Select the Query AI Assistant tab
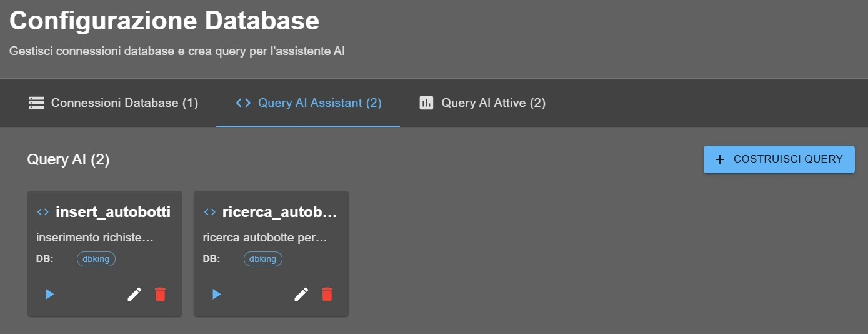This screenshot has height=334, width=868. [308, 103]
